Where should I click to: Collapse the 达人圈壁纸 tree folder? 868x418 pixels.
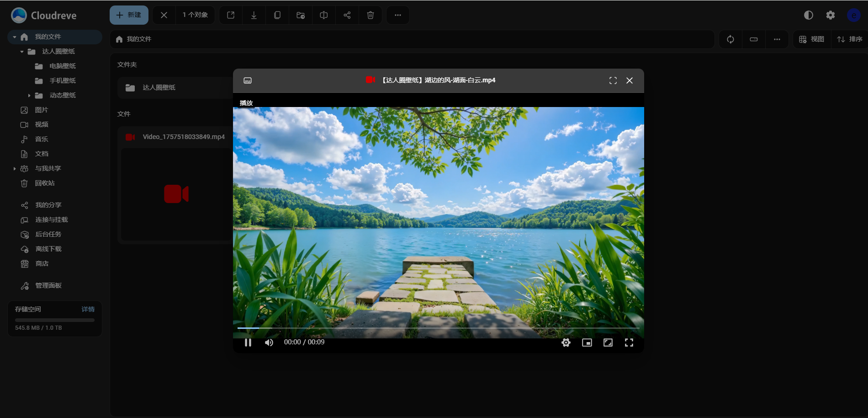[22, 52]
